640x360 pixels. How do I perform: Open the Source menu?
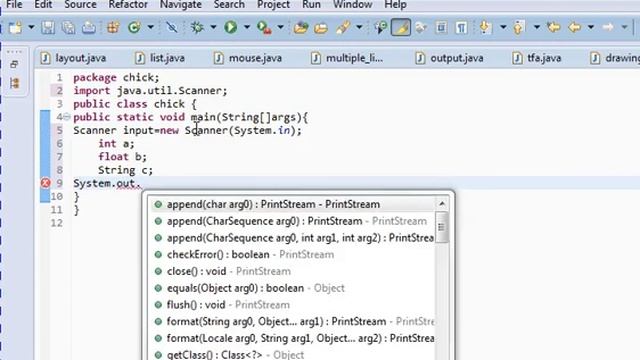pyautogui.click(x=80, y=5)
